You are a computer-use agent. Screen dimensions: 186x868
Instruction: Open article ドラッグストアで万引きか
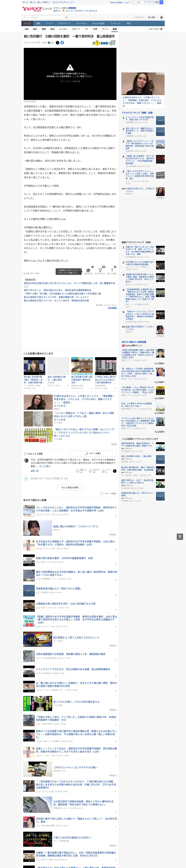73,669
